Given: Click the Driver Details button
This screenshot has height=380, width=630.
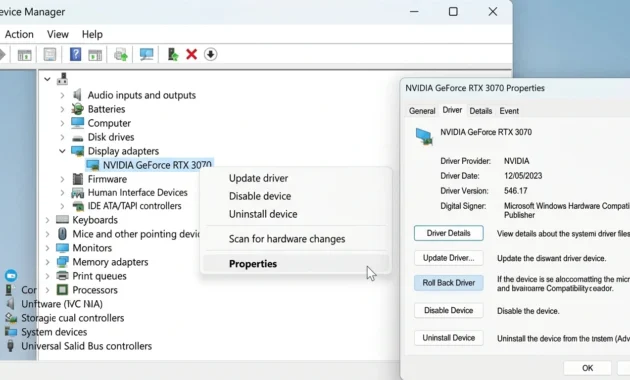Looking at the screenshot, I should click(449, 233).
